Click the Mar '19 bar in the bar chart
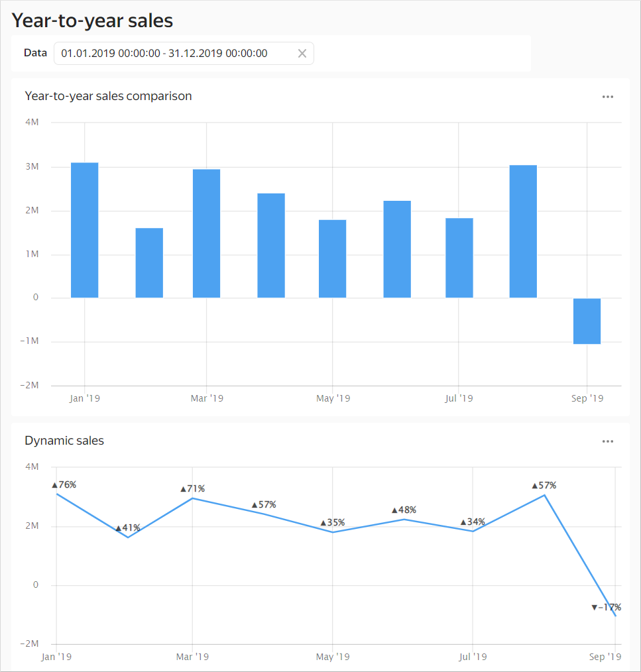Image resolution: width=641 pixels, height=672 pixels. [206, 233]
